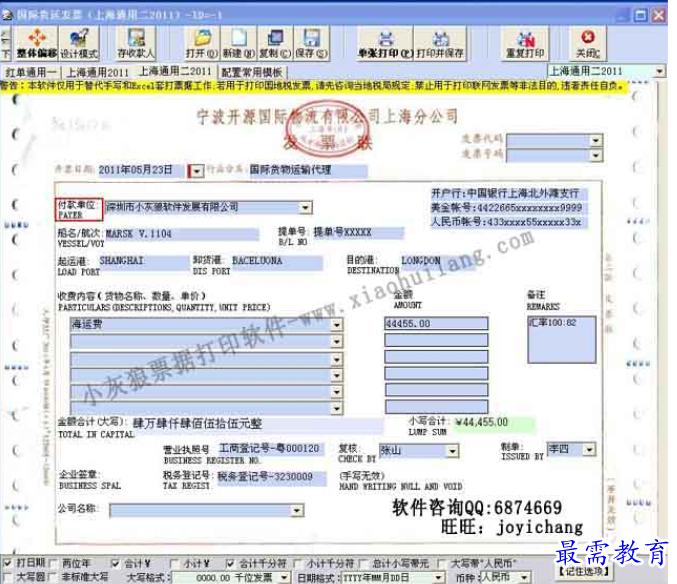Toggle the 合计￥ checkbox
Image resolution: width=677 pixels, height=584 pixels.
point(115,563)
